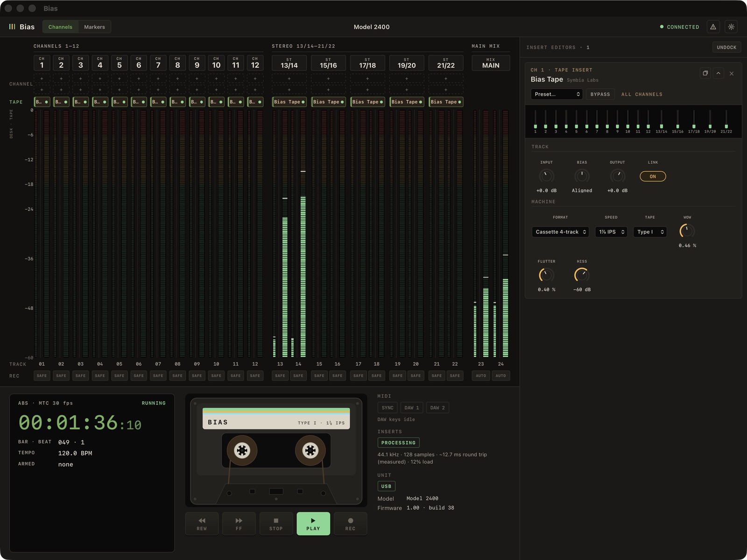Click the CONNECTED status indicator
Viewport: 747px width, 560px height.
(679, 27)
